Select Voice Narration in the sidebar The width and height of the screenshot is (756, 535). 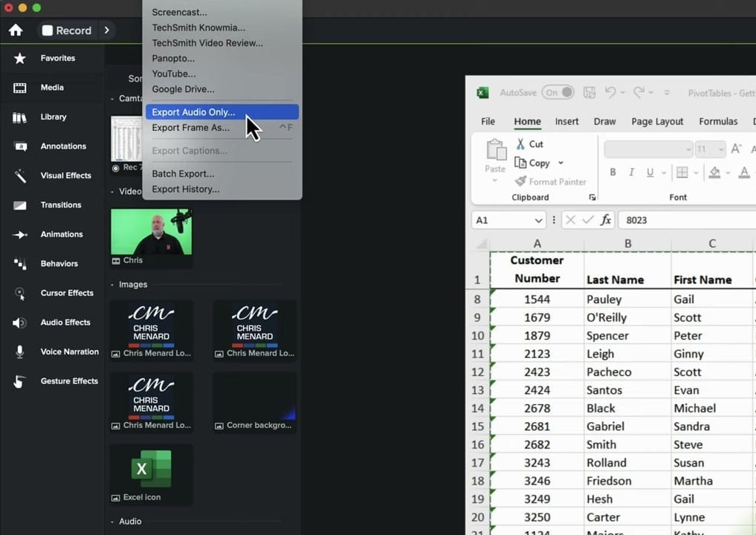tap(69, 351)
